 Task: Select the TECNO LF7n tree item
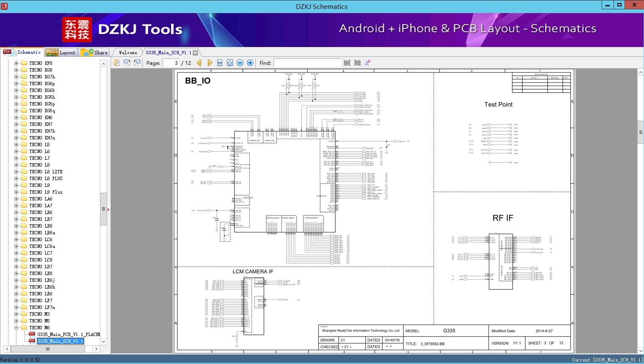pyautogui.click(x=42, y=307)
